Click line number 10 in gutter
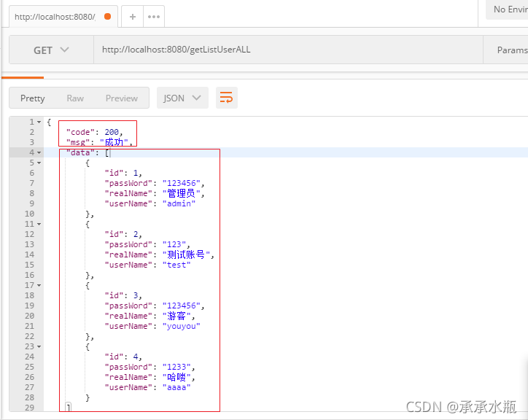The width and height of the screenshot is (528, 420). click(x=29, y=214)
